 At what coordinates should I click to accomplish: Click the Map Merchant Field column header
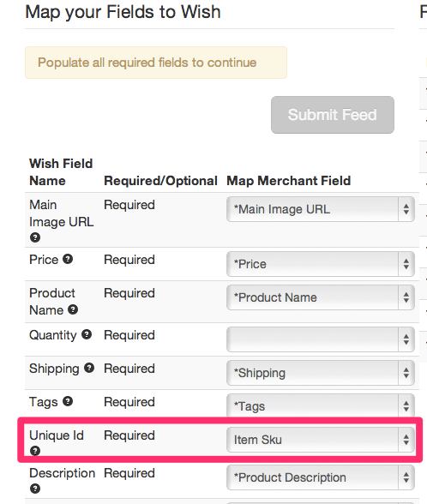pyautogui.click(x=289, y=181)
